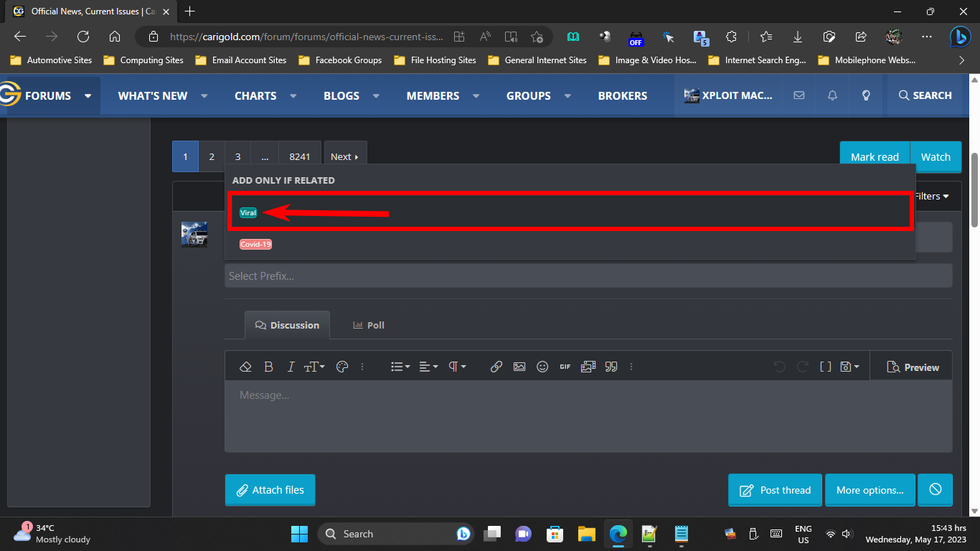Open the Filters dropdown
The width and height of the screenshot is (980, 551).
[x=932, y=196]
